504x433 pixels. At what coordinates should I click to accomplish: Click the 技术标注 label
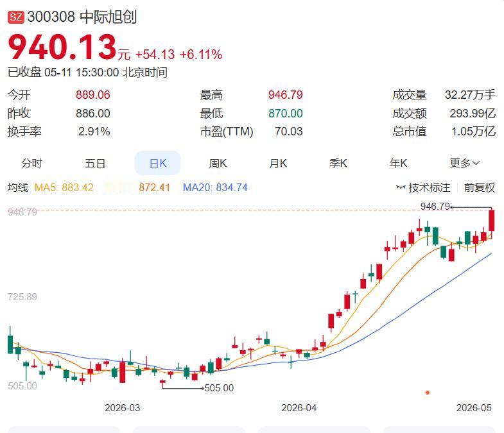click(x=430, y=187)
